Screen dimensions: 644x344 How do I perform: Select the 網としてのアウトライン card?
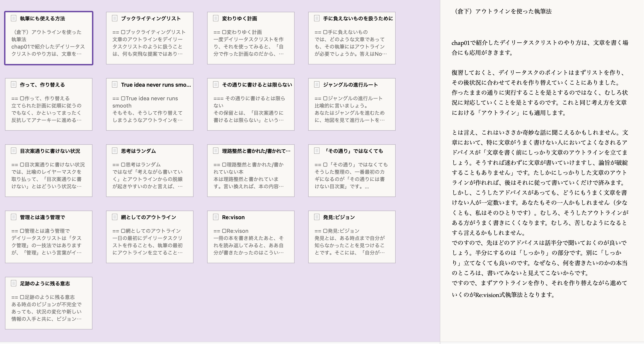click(x=150, y=237)
